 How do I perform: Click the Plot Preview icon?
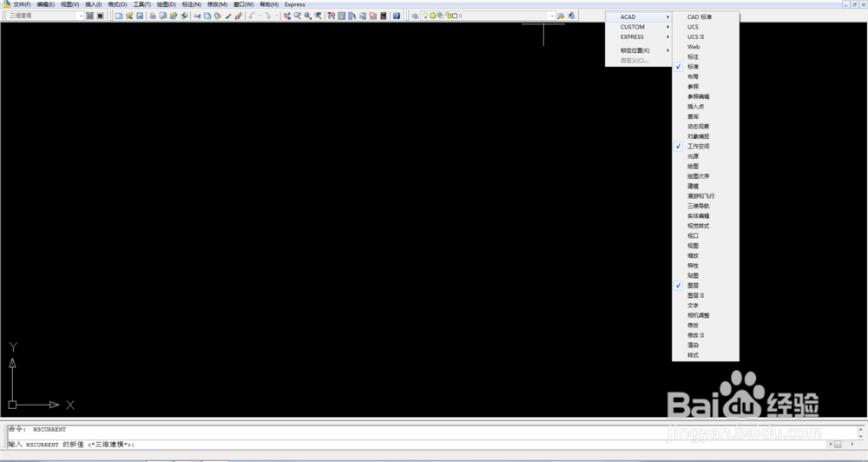tap(163, 16)
